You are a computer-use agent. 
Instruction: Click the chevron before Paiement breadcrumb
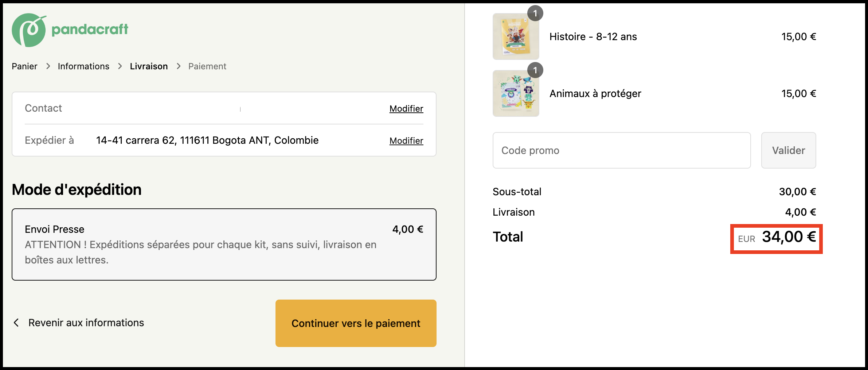tap(179, 66)
